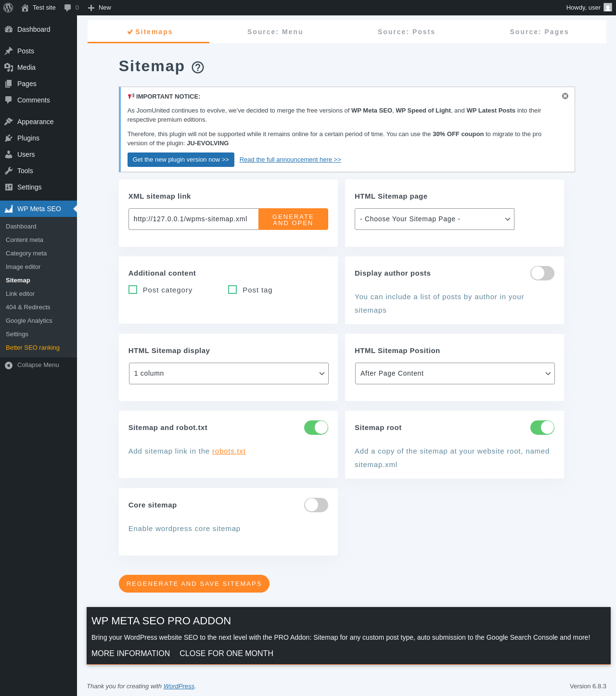Enable the Display author posts toggle
This screenshot has height=696, width=616.
pyautogui.click(x=542, y=273)
